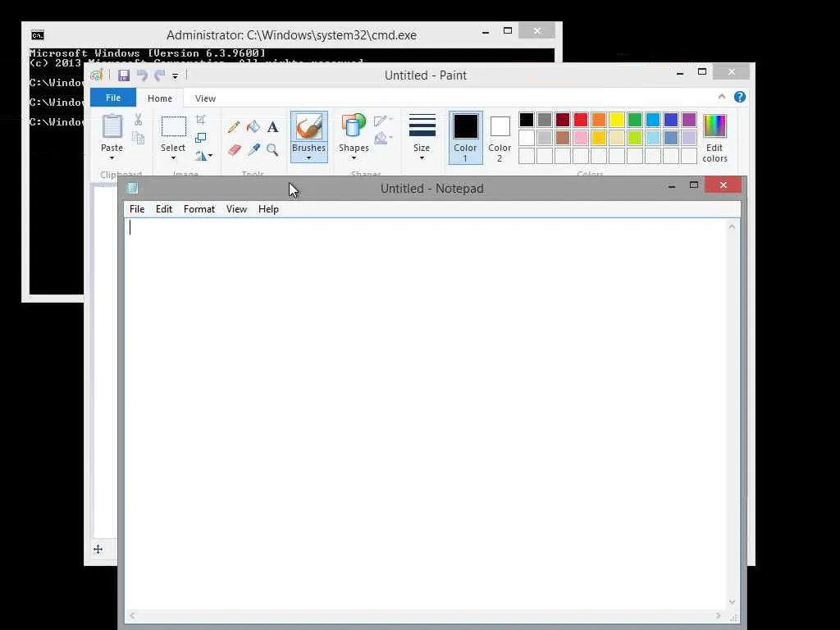Pick the pink color swatch
Screen dimensions: 840x630
[x=581, y=138]
